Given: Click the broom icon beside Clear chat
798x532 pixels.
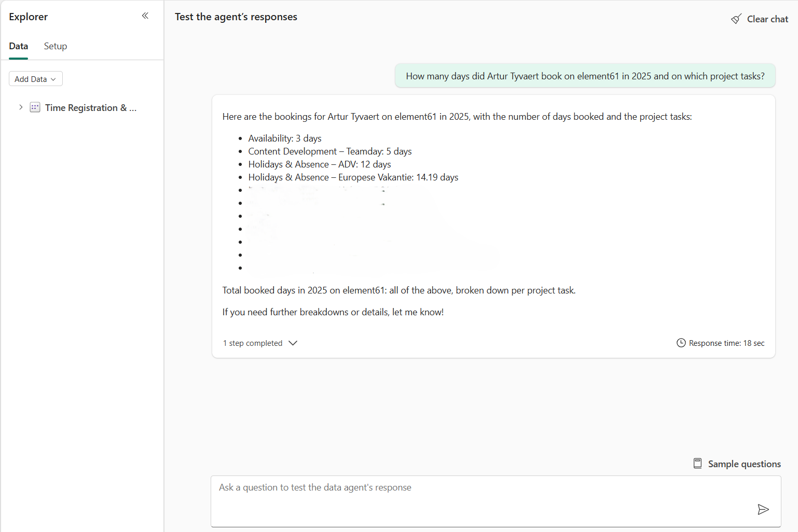Looking at the screenshot, I should coord(736,18).
